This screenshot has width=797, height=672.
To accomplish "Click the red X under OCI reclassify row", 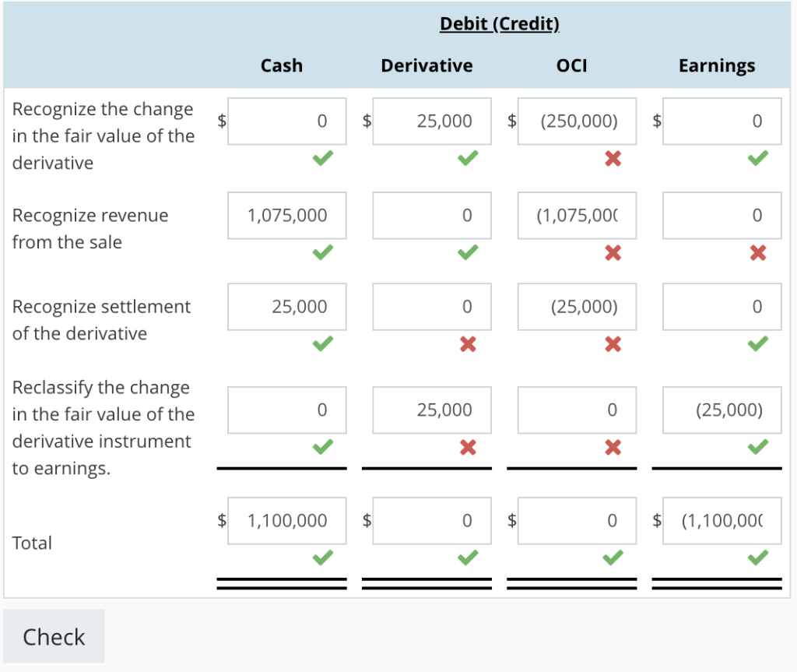I will pos(613,446).
